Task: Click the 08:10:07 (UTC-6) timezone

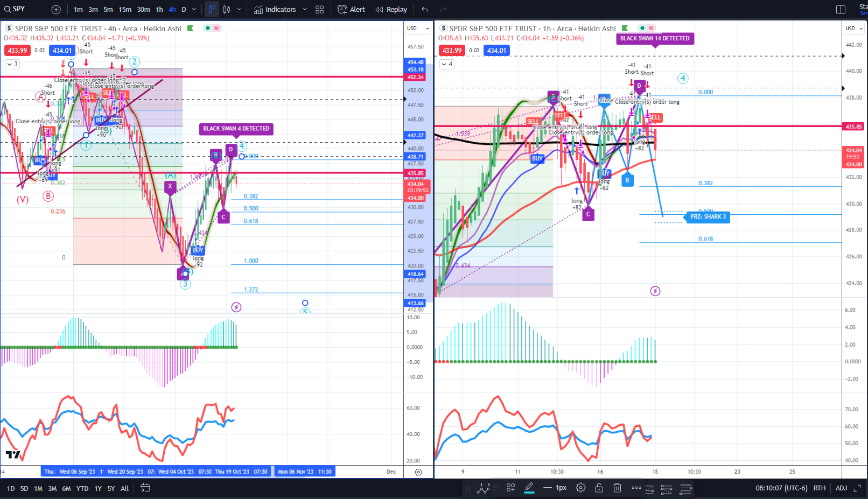Action: pos(781,488)
